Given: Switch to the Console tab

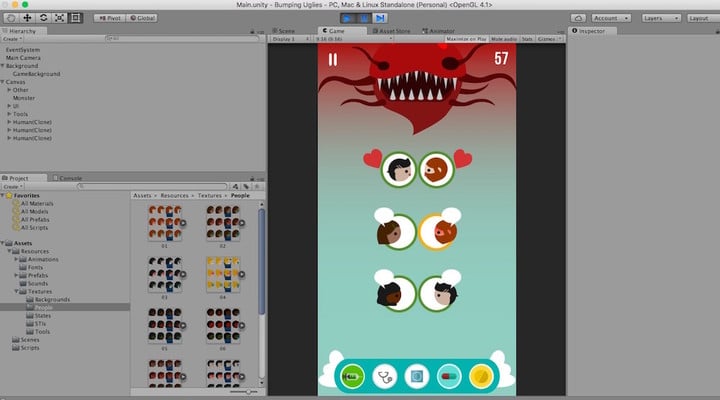Looking at the screenshot, I should (67, 178).
